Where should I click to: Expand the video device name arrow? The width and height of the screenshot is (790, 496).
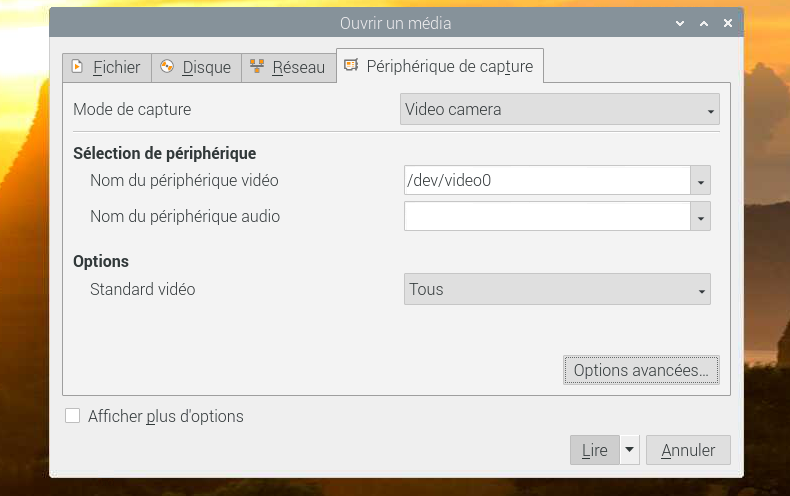[x=700, y=180]
